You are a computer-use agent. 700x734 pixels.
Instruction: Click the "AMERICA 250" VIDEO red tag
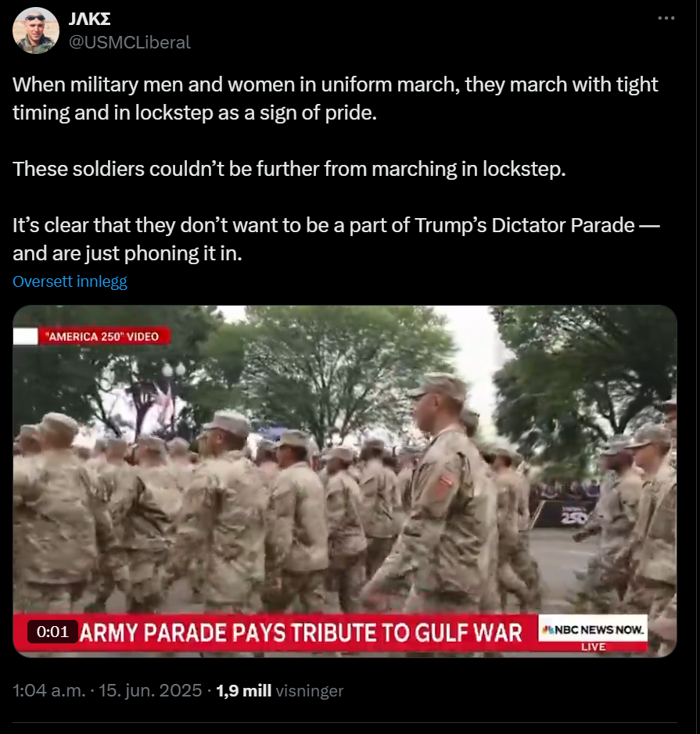(x=105, y=336)
